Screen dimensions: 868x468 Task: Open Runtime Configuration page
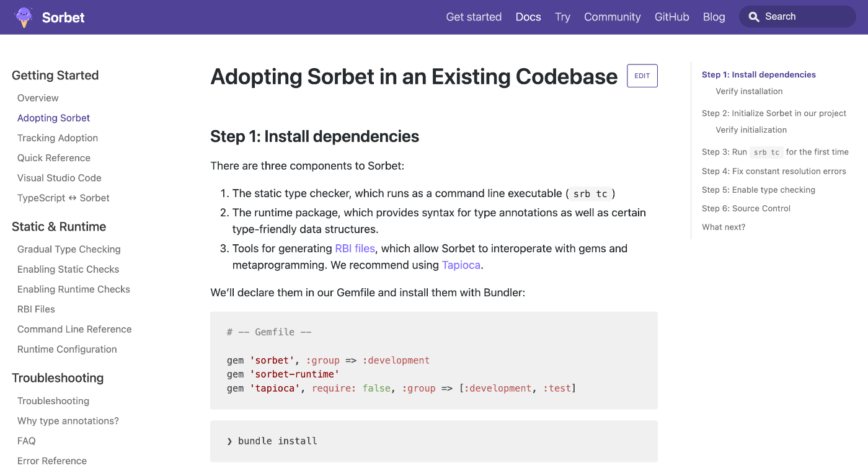pyautogui.click(x=67, y=349)
